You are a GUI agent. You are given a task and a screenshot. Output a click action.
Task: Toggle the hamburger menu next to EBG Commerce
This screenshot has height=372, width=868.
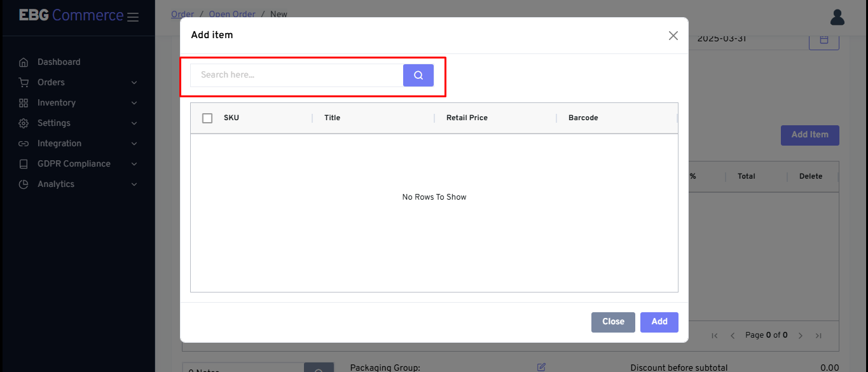pyautogui.click(x=133, y=17)
